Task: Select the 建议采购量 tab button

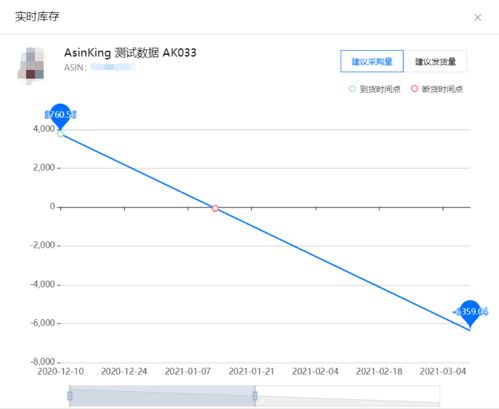Action: (x=372, y=61)
